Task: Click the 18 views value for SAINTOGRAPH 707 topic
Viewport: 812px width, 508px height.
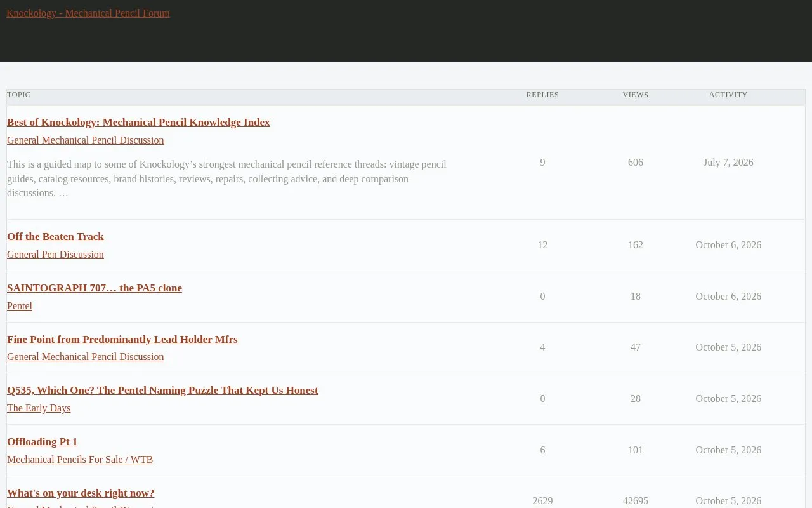Action: coord(636,297)
